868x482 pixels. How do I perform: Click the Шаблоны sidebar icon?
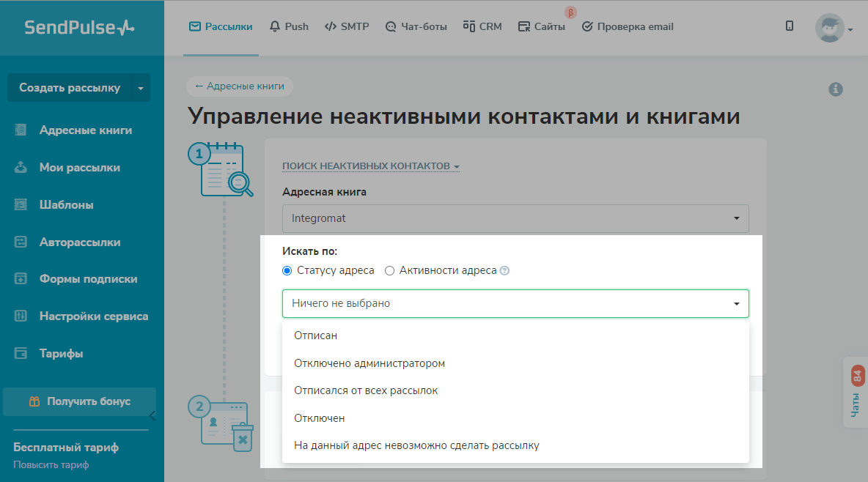(x=21, y=205)
